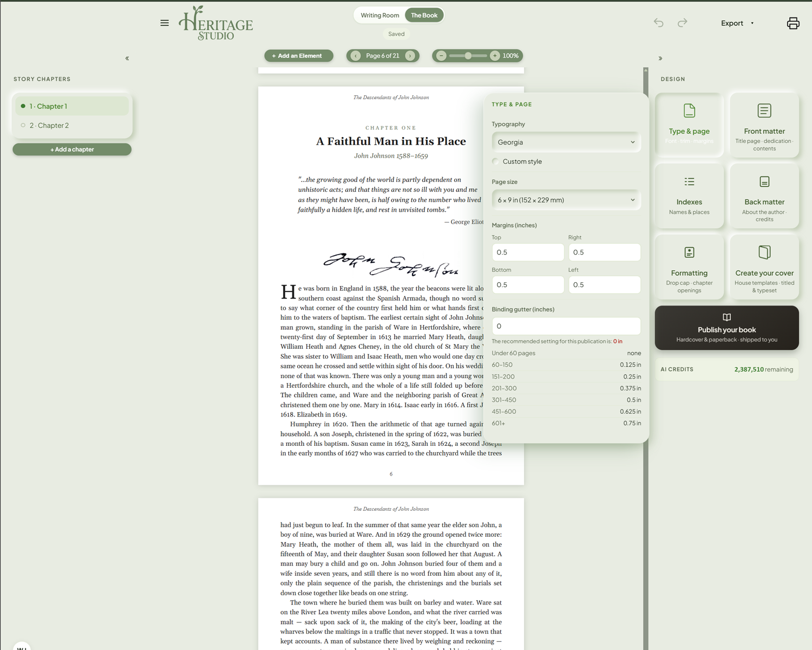
Task: Open the Front matter design card
Action: coord(764,125)
